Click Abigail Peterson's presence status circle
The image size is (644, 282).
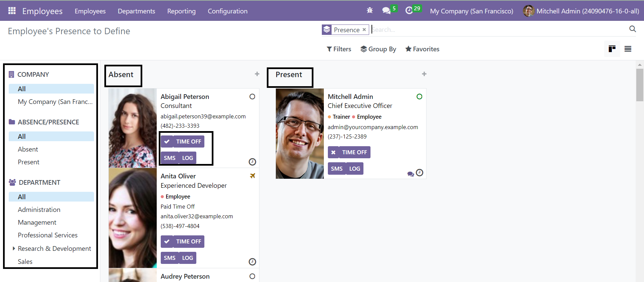coord(252,97)
